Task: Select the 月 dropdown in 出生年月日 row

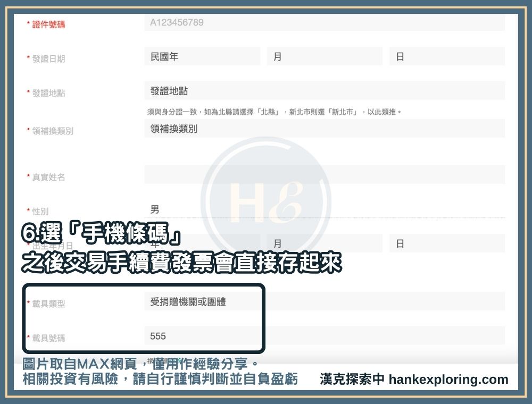Action: [324, 243]
